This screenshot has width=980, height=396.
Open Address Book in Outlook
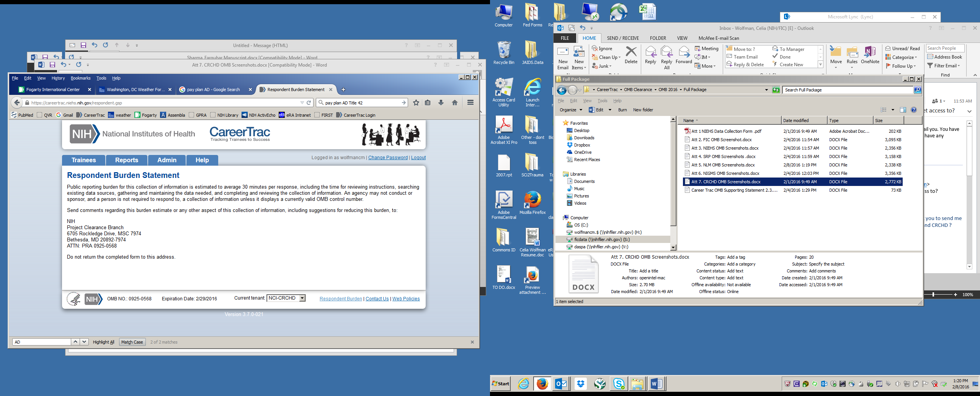pos(944,57)
